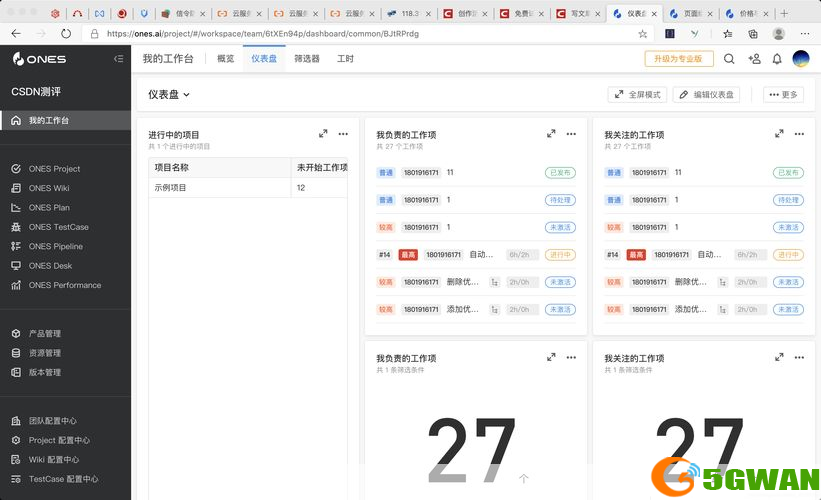Click the ONES logo

pos(39,59)
